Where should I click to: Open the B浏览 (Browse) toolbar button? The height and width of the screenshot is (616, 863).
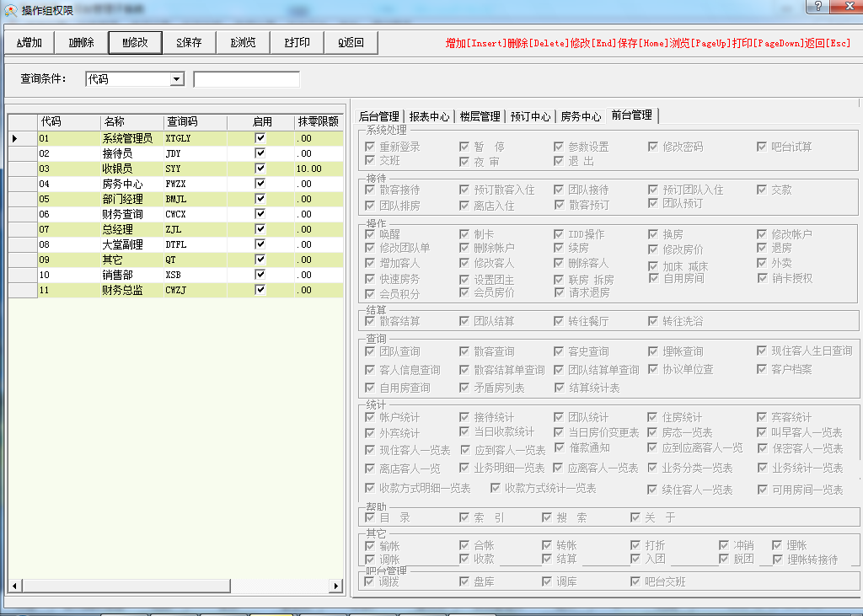243,43
